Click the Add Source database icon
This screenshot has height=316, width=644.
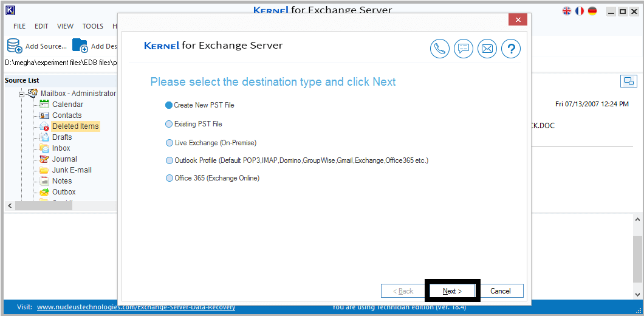coord(15,46)
